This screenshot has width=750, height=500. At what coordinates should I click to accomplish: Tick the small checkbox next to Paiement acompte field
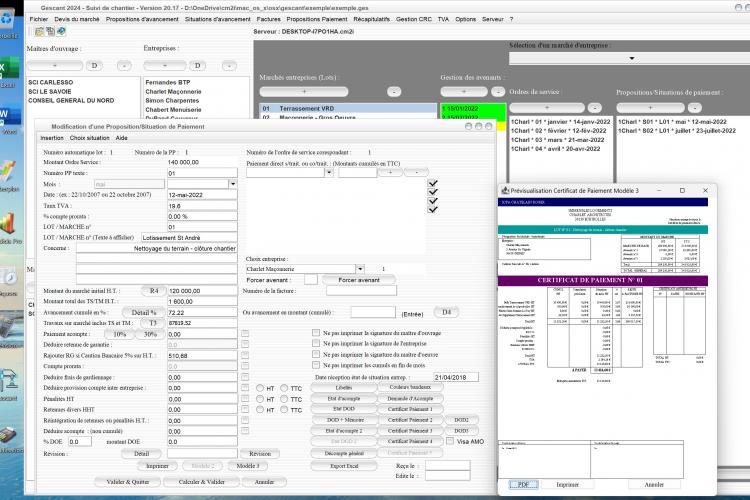click(245, 333)
